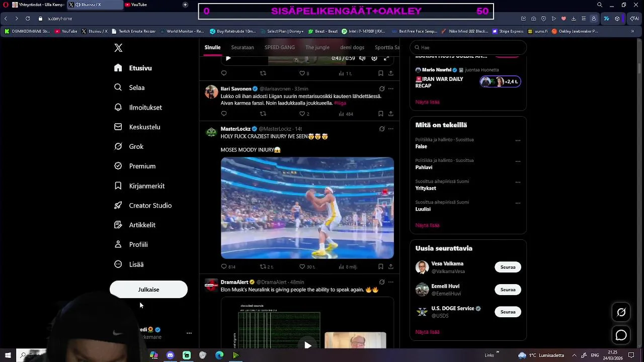The height and width of the screenshot is (362, 644).
Task: Repost the MasterLockz post
Action: (x=263, y=266)
